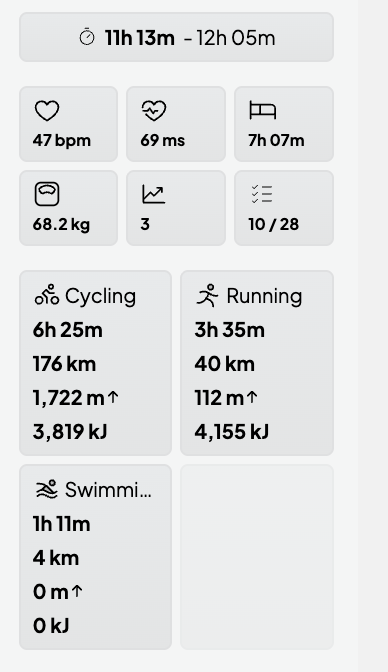The height and width of the screenshot is (672, 388).
Task: Click the stopwatch icon beside 11h 13m
Action: pyautogui.click(x=87, y=37)
